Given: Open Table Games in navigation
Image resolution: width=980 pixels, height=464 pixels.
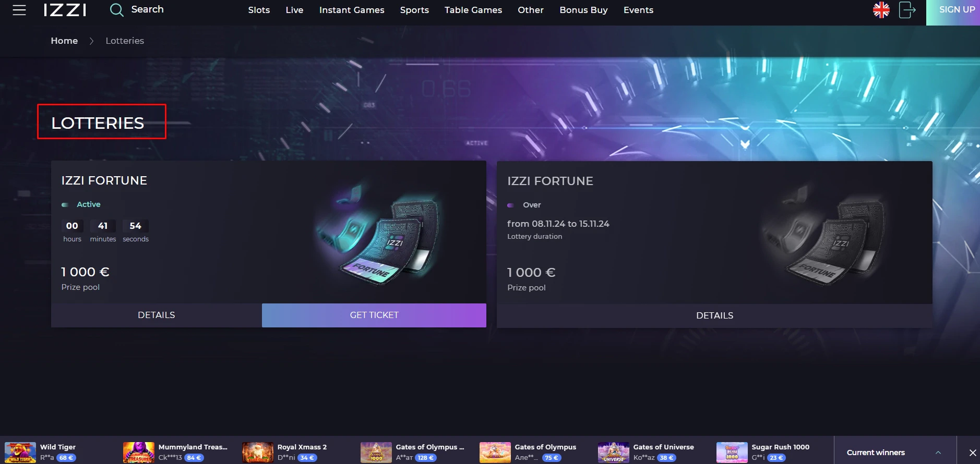Looking at the screenshot, I should point(473,10).
